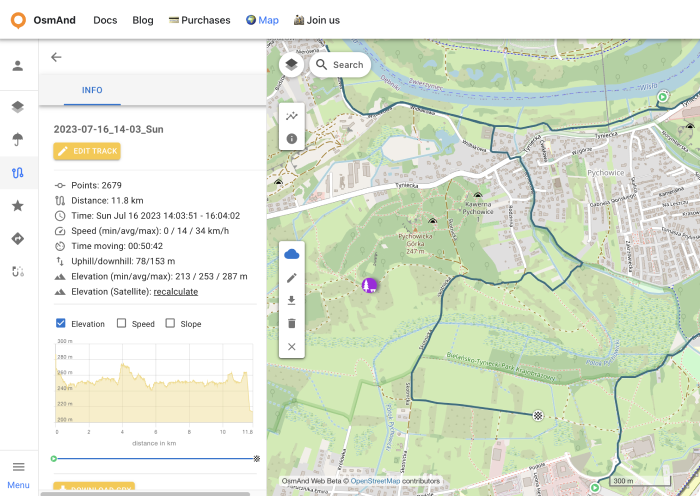Screen dimensions: 700x500
Task: Click the cloud track icon on map
Action: [x=292, y=254]
